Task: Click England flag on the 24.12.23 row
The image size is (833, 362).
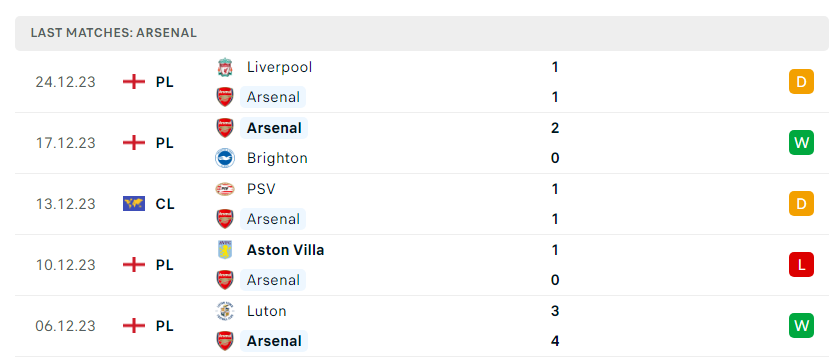Action: pyautogui.click(x=134, y=82)
